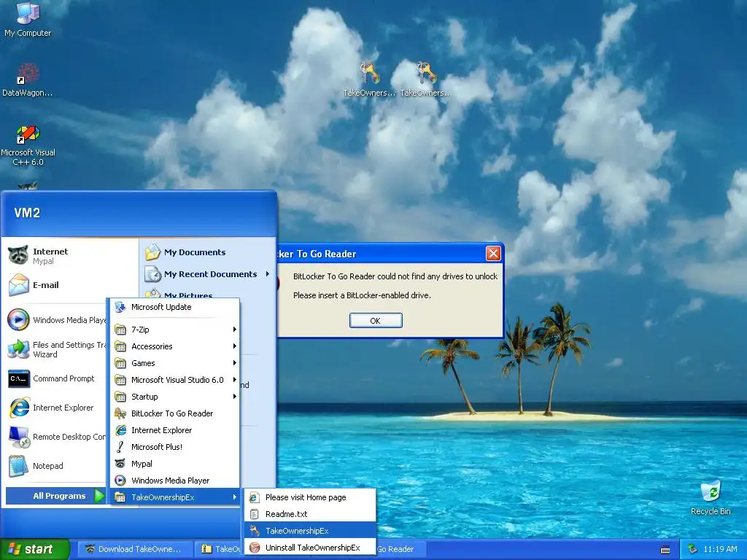Click 'Please insert a BitLocker-enabled drive.' message
Viewport: 747px width, 560px height.
[362, 295]
